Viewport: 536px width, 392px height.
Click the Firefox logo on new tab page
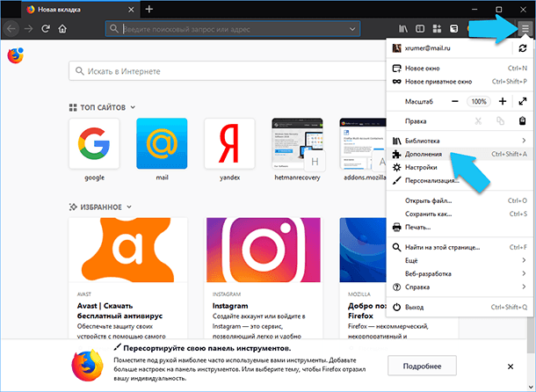pyautogui.click(x=16, y=55)
